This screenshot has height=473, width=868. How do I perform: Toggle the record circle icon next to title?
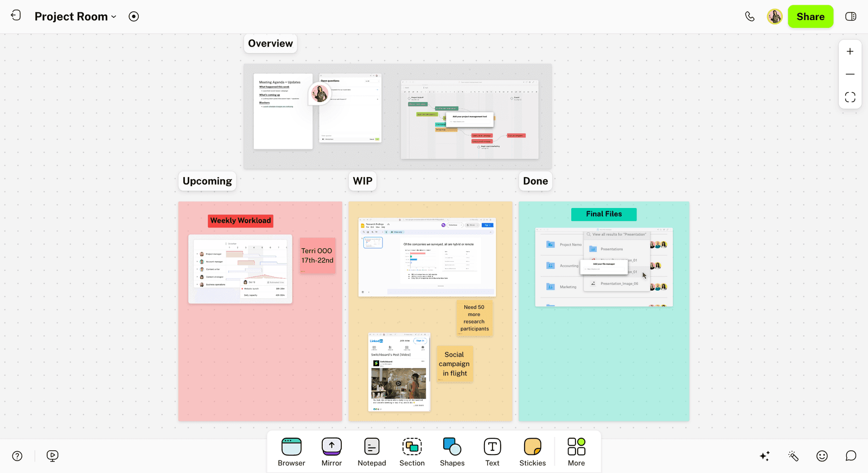click(x=133, y=16)
